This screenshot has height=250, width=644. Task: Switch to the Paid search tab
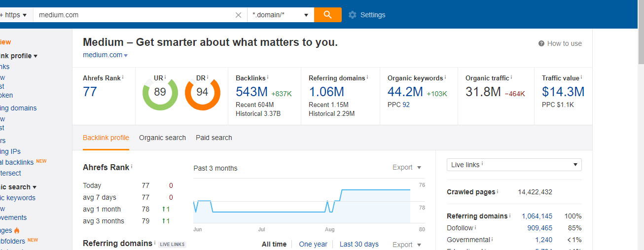tap(214, 138)
